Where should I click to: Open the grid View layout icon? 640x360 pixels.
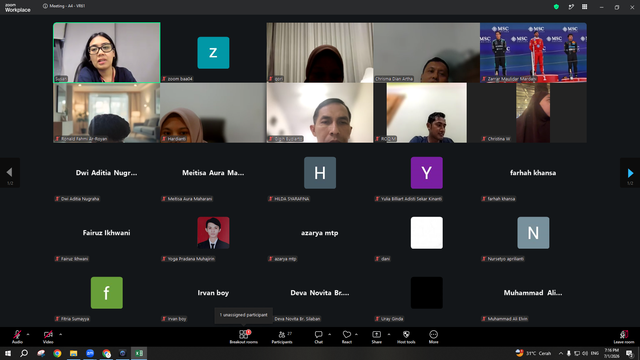(584, 7)
